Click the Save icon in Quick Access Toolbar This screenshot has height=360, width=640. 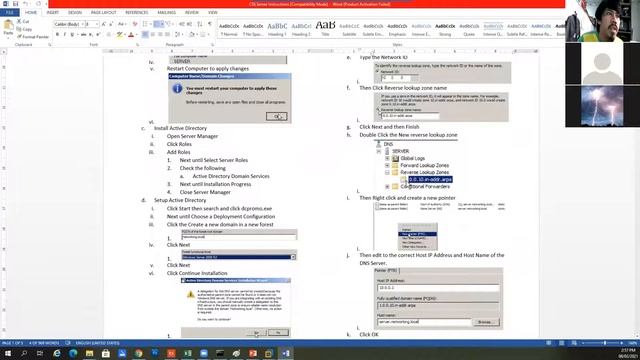point(16,4)
